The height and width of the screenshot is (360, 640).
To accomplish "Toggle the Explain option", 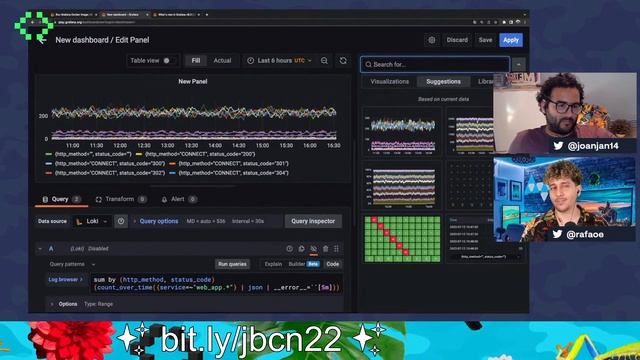I will (273, 264).
